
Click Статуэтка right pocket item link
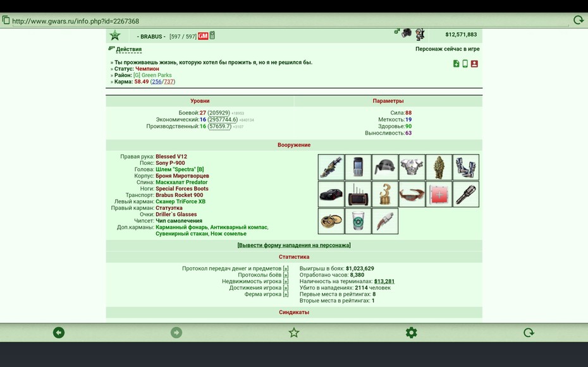[x=169, y=208]
